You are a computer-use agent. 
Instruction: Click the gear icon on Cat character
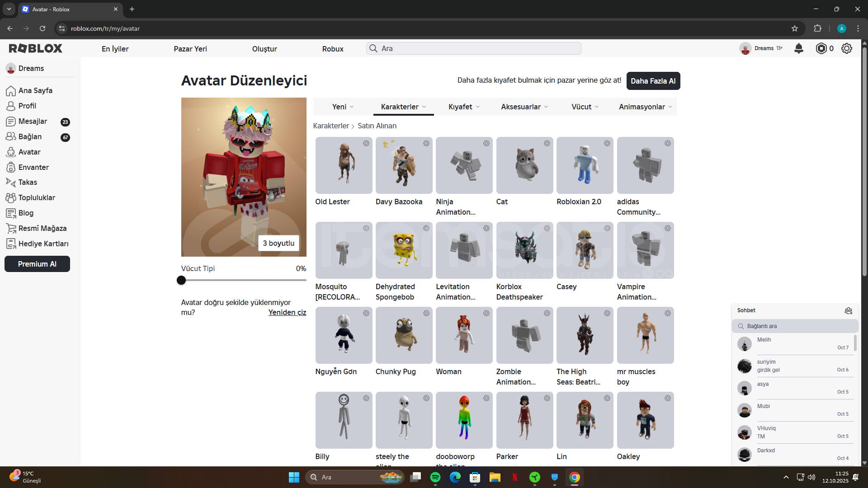(547, 143)
